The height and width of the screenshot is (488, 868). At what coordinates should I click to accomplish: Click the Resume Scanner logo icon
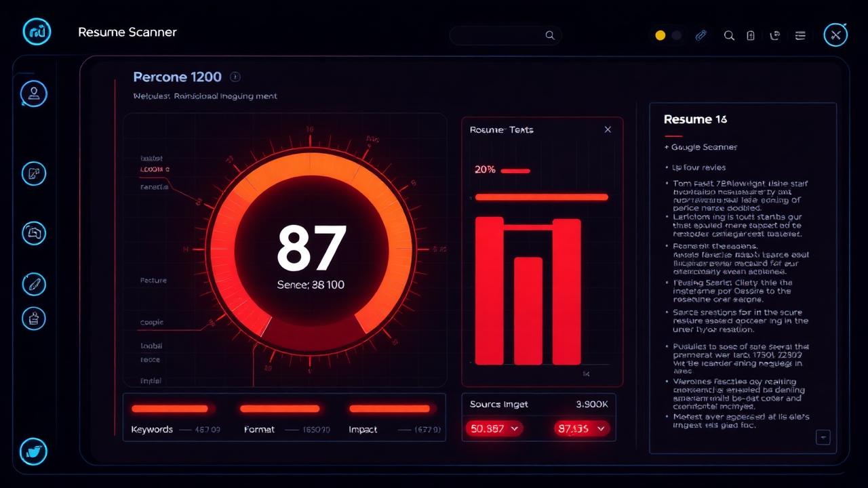[x=37, y=32]
